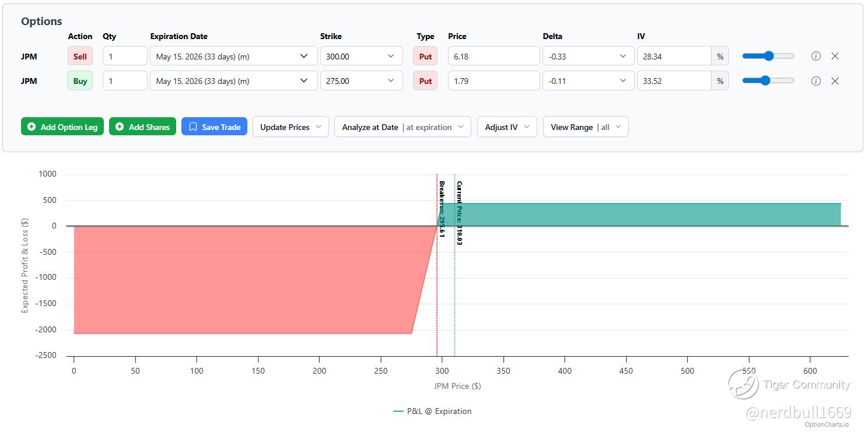This screenshot has height=432, width=868.
Task: Click info icon for the 275.00 strike leg
Action: (x=816, y=81)
